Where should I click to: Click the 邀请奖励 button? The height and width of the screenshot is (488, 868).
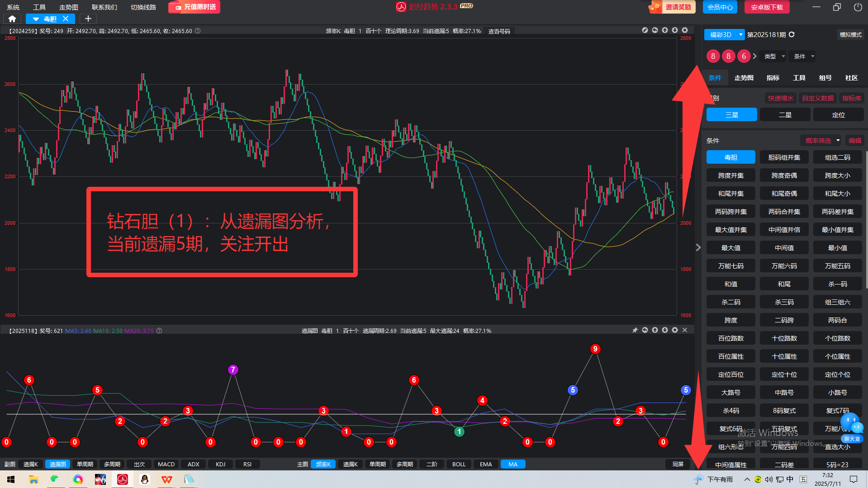672,7
